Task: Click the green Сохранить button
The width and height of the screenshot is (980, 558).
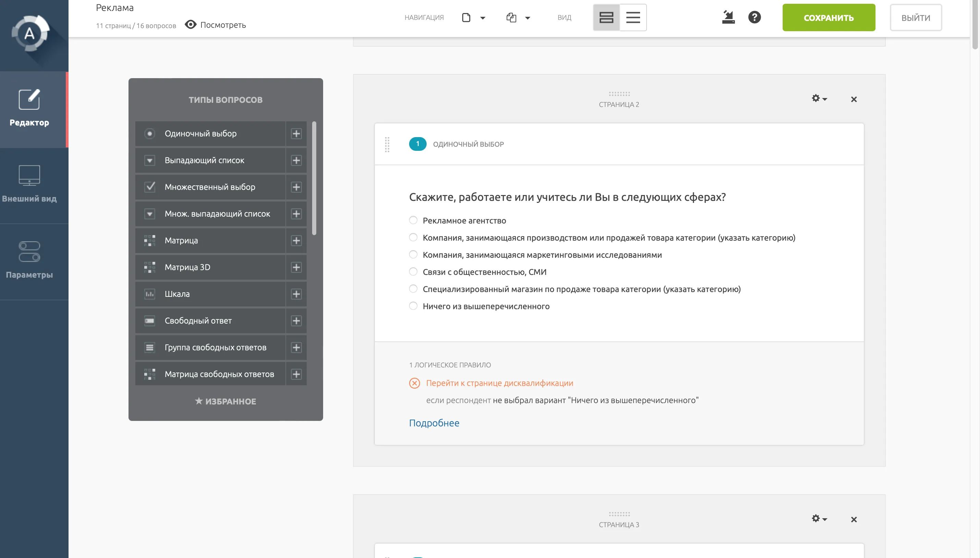Action: [828, 17]
